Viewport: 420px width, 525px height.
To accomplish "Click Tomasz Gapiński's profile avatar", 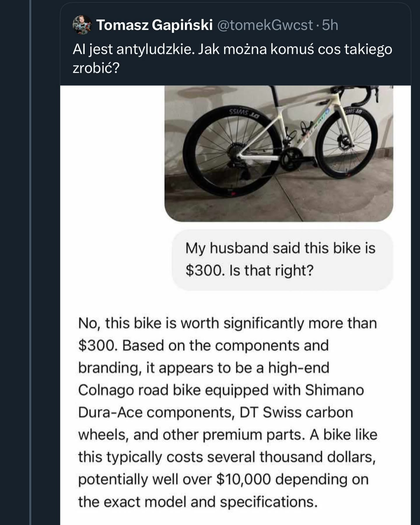I will [82, 25].
